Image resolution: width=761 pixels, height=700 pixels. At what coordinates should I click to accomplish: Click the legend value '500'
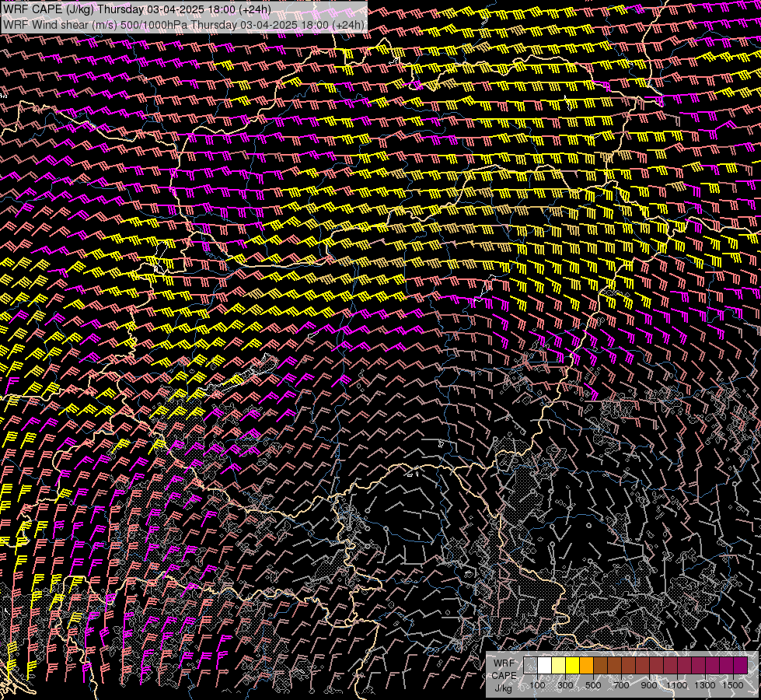tap(593, 685)
